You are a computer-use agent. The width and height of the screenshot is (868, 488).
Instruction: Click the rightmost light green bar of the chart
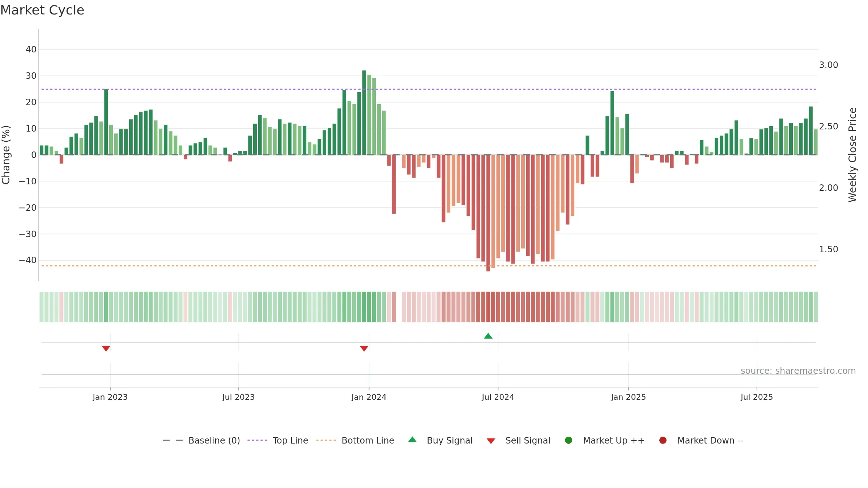point(816,142)
